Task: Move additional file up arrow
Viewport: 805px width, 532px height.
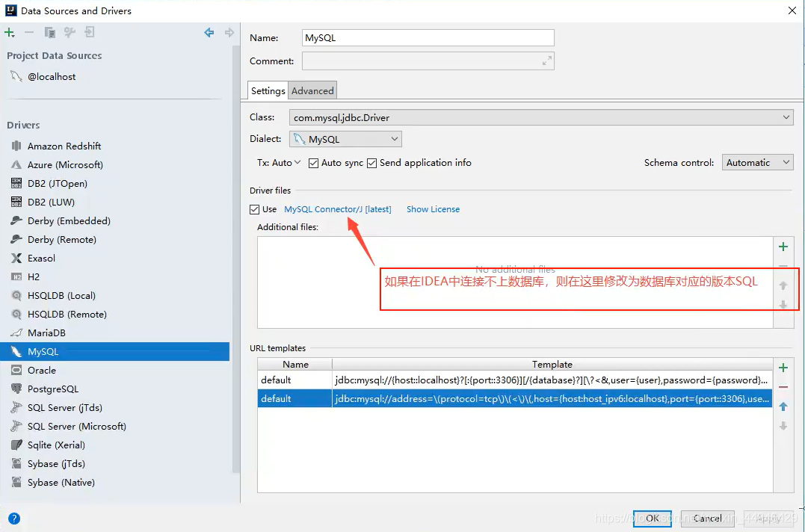Action: tap(783, 285)
